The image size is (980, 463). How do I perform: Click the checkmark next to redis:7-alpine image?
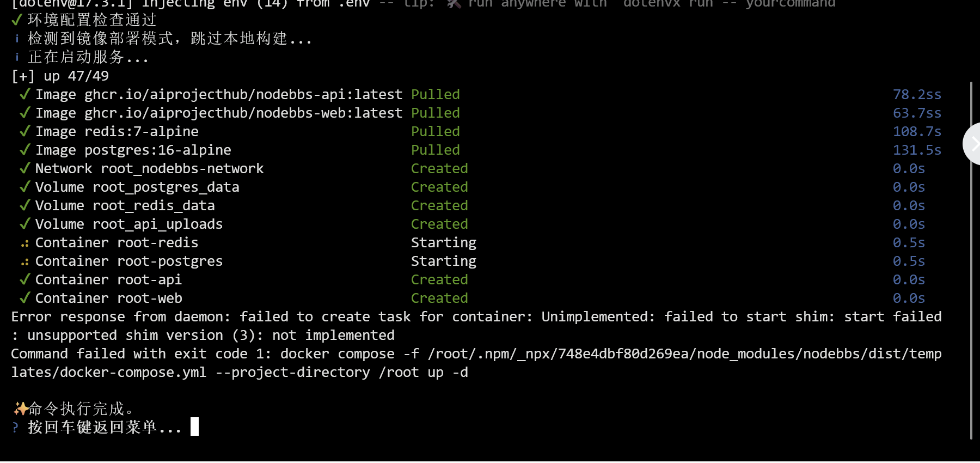point(24,132)
